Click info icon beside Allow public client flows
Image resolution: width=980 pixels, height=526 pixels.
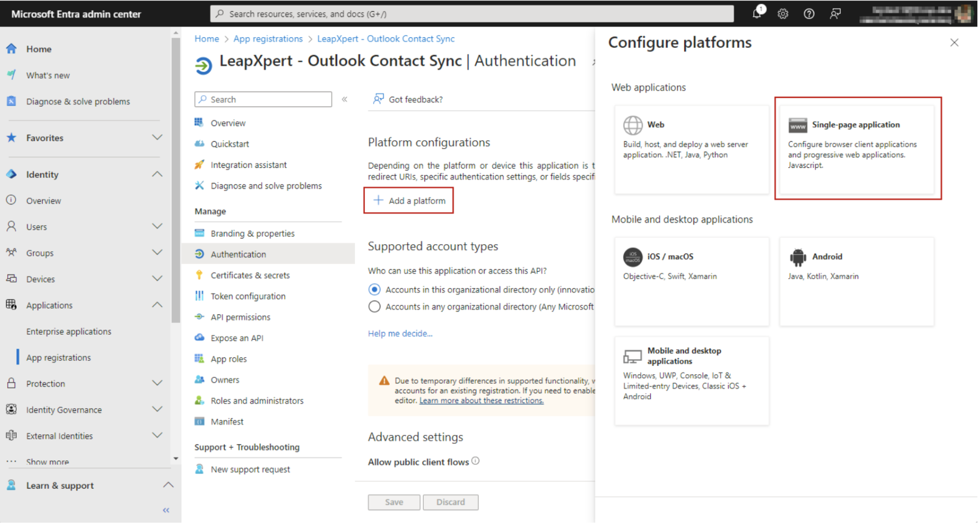[476, 462]
